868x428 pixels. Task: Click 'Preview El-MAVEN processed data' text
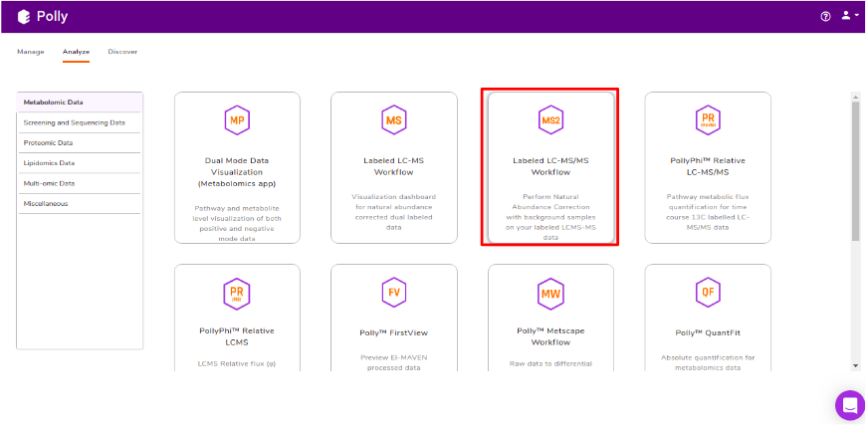[x=394, y=362]
